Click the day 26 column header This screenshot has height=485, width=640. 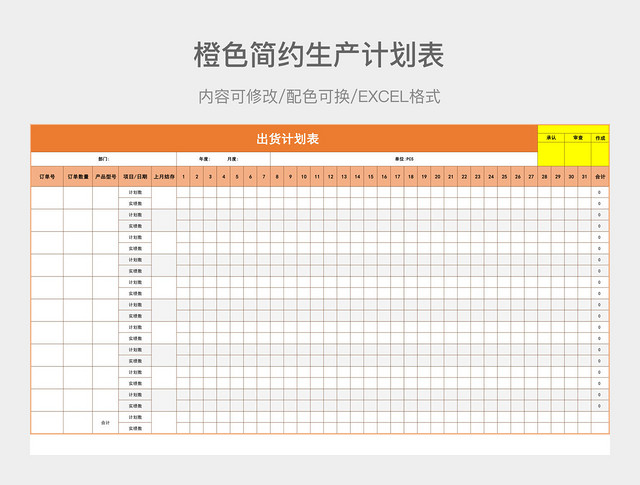click(x=518, y=177)
